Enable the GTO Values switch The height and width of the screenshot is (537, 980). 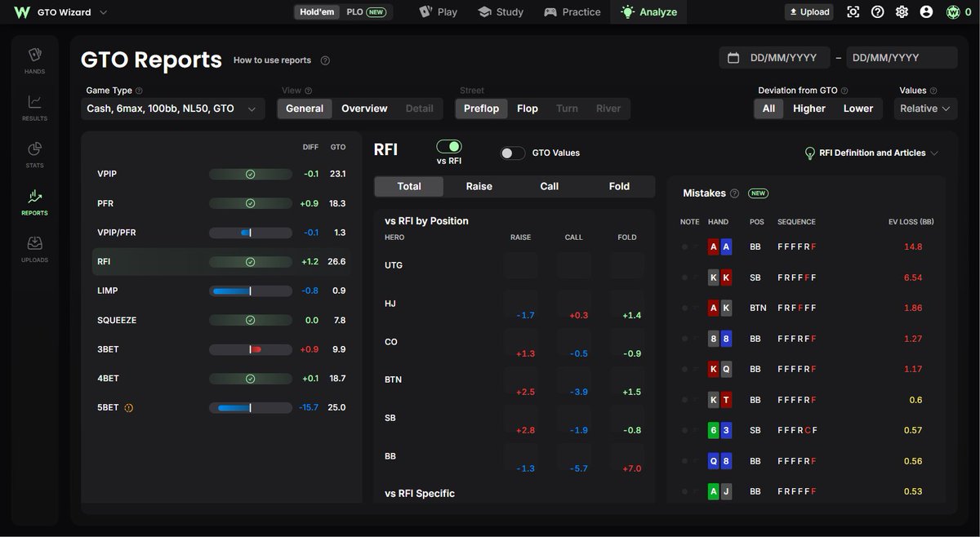click(x=513, y=153)
